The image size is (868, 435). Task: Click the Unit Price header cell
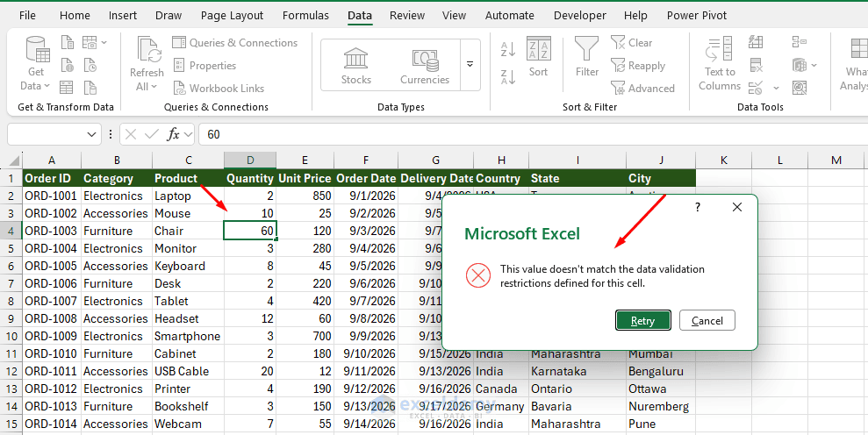pyautogui.click(x=305, y=178)
